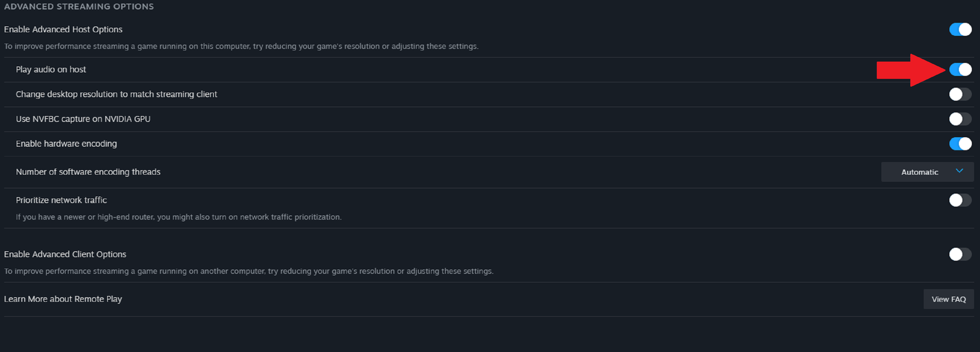The height and width of the screenshot is (352, 980).
Task: Click the blue chevron beside Automatic
Action: 960,171
